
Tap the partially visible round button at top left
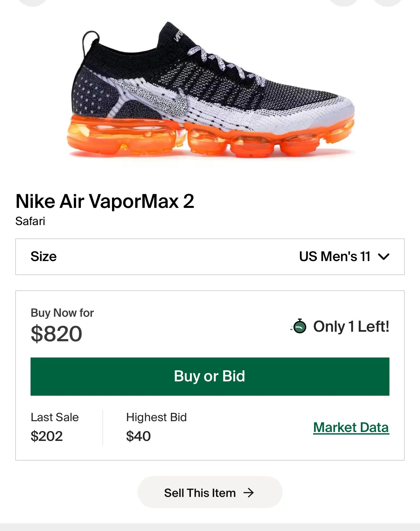[32, 3]
